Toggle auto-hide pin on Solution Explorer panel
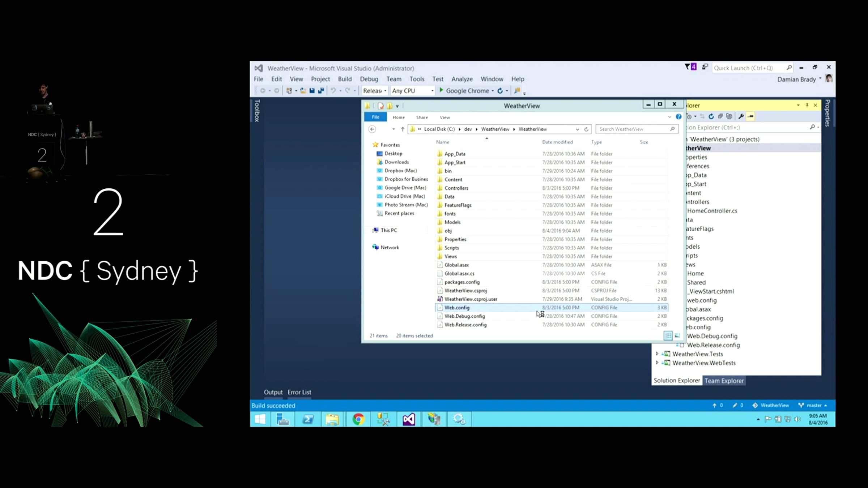The image size is (868, 488). [807, 105]
